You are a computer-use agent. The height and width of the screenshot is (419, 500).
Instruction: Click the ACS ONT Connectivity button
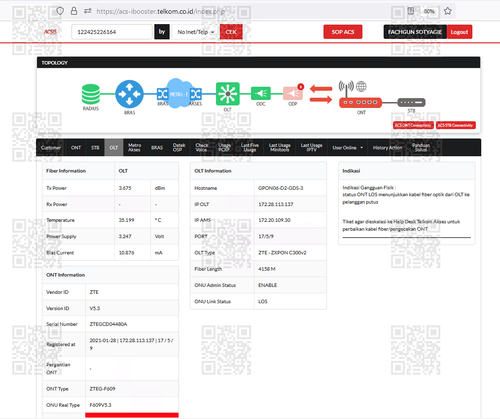coord(413,125)
